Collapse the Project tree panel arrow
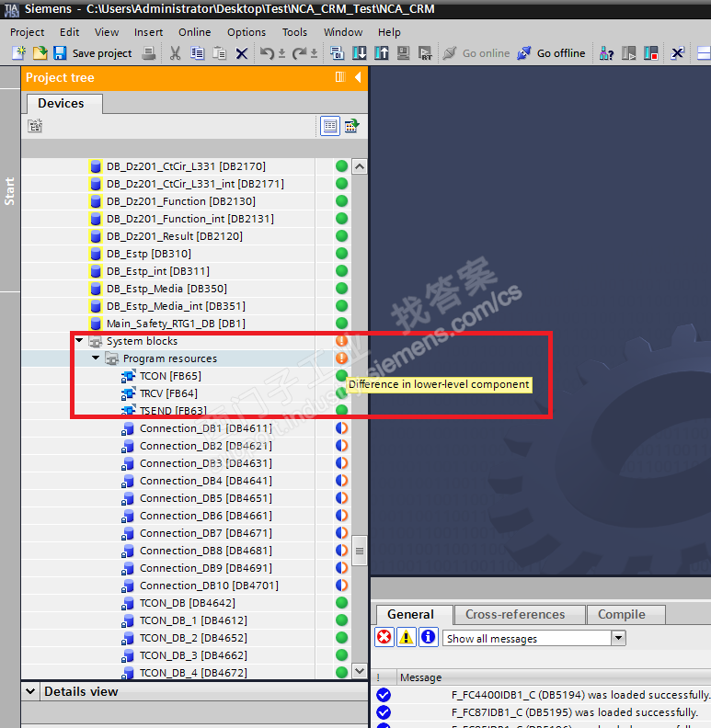 pyautogui.click(x=358, y=77)
